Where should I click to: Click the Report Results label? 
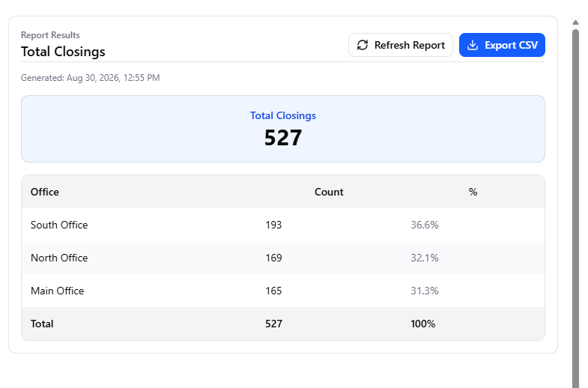click(50, 35)
